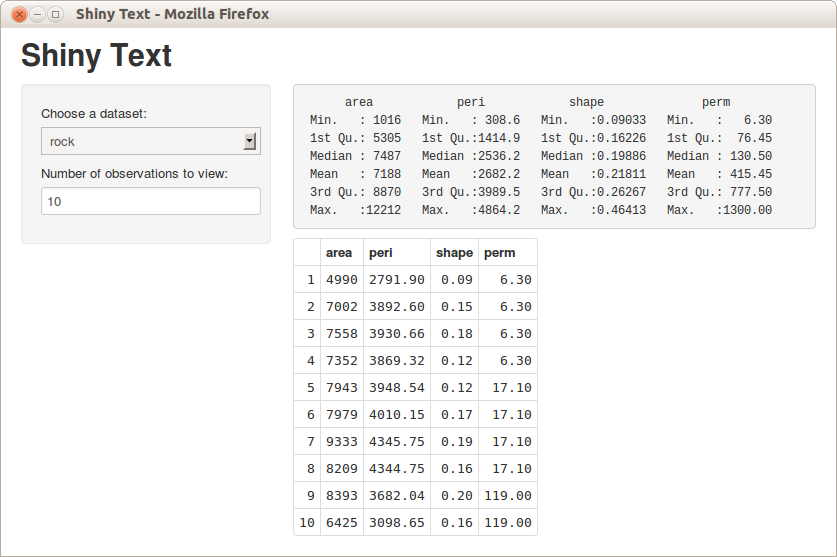
Task: Click the area value 4990 in row 1
Action: 341,280
